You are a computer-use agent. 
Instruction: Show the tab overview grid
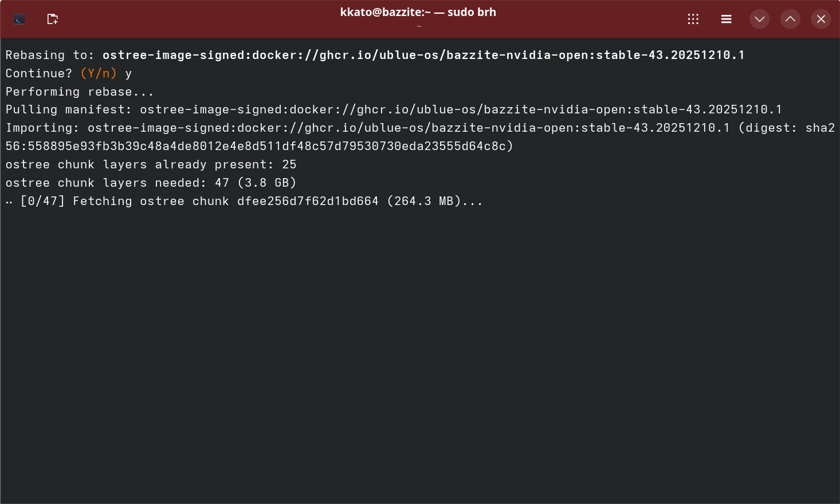[x=693, y=19]
